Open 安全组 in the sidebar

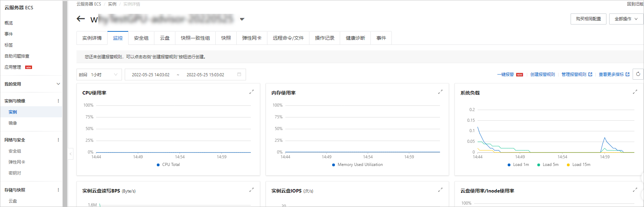tap(15, 151)
